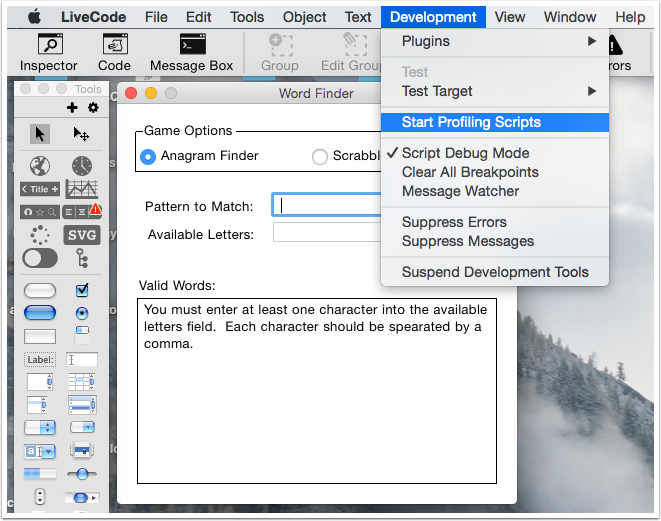Choose the data grid control icon

click(x=82, y=405)
